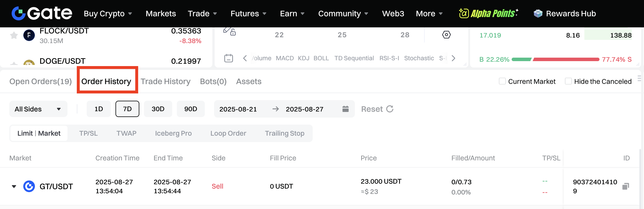Open date picker calendar icon
The image size is (644, 209).
click(346, 109)
